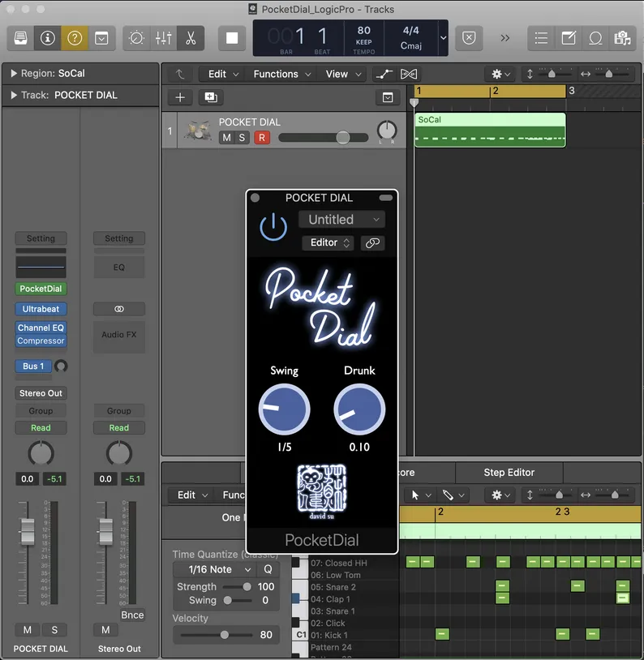Open the media Browsers button

[x=622, y=38]
